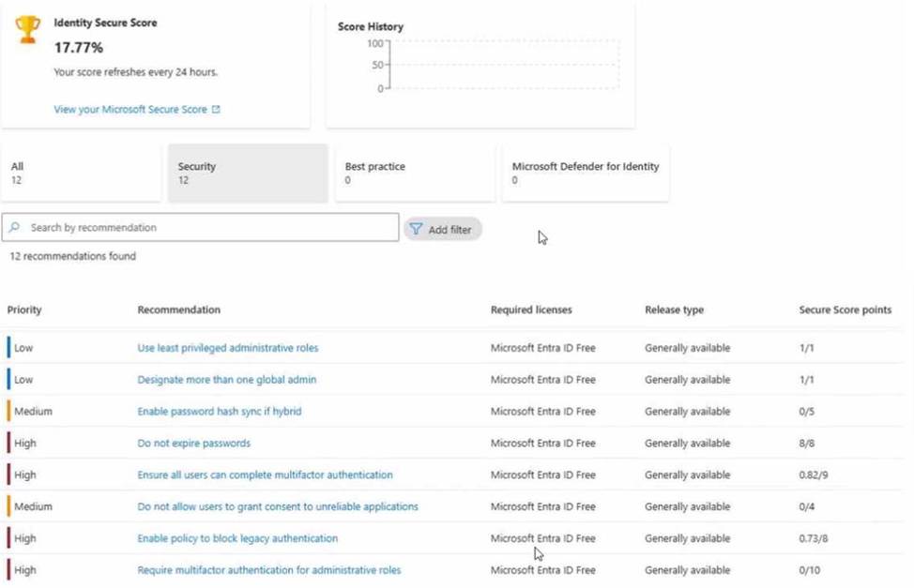Open Designate more than one global admin
This screenshot has height=588, width=914.
click(227, 380)
